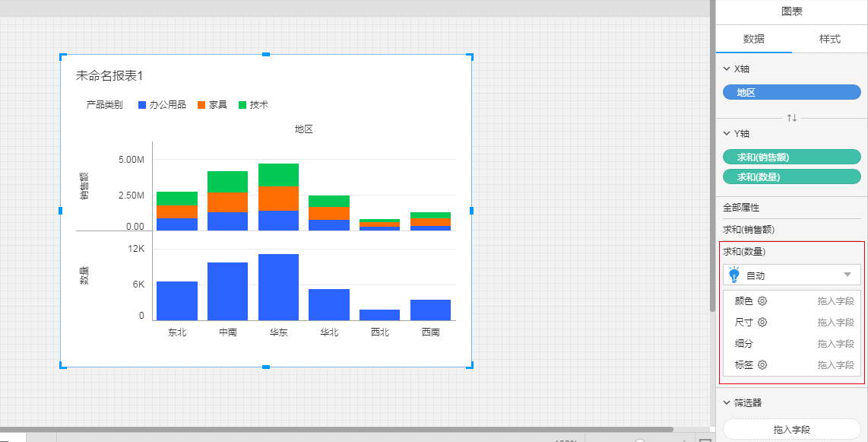868x442 pixels.
Task: Click the 拖入字段 slot for 尺寸
Action: tap(836, 322)
